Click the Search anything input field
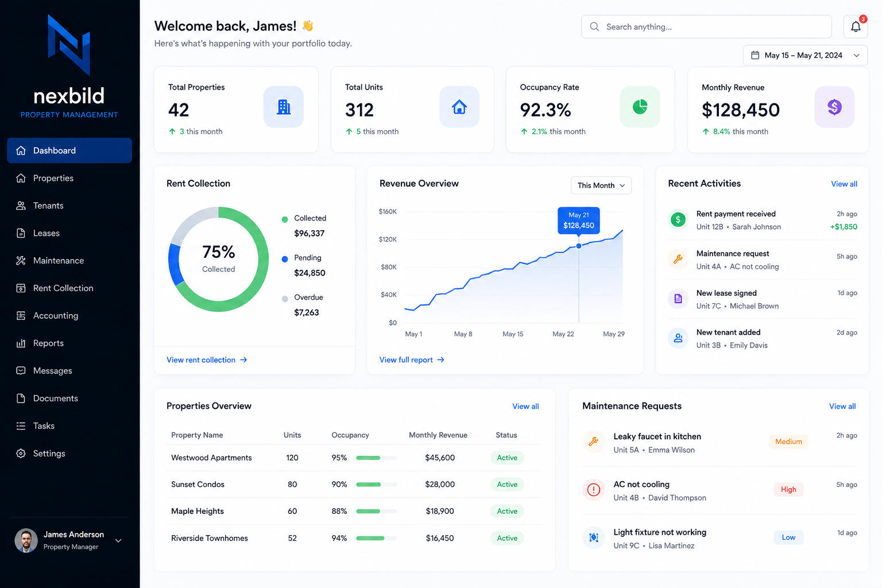The image size is (882, 588). tap(706, 26)
